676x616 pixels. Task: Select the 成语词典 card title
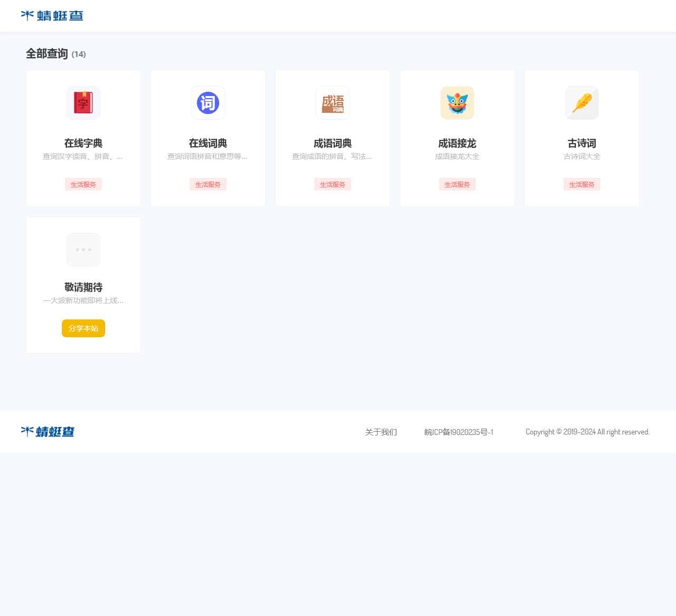pyautogui.click(x=333, y=143)
